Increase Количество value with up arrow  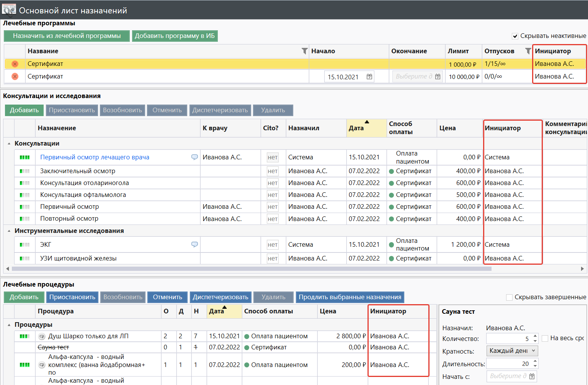click(x=535, y=336)
